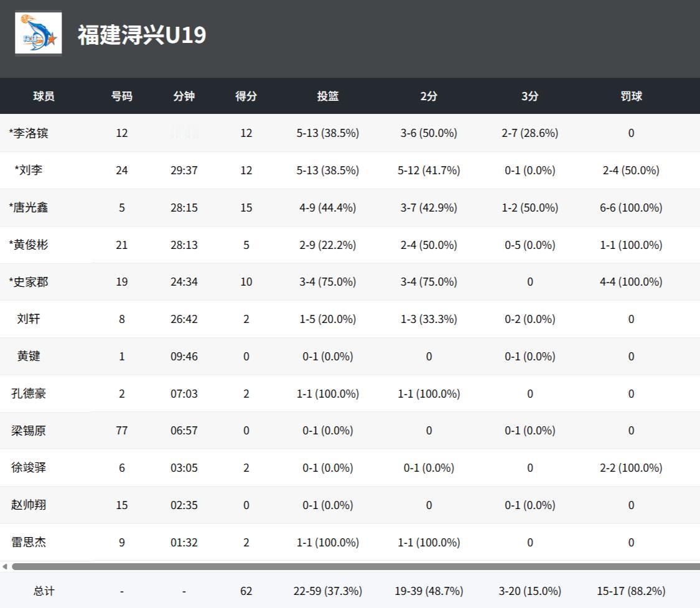The width and height of the screenshot is (700, 608).
Task: Open player 雷思杰 name link
Action: point(29,542)
